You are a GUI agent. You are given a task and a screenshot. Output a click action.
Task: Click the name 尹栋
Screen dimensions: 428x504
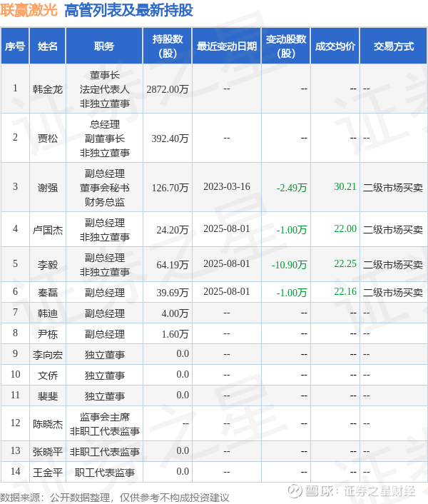(48, 334)
